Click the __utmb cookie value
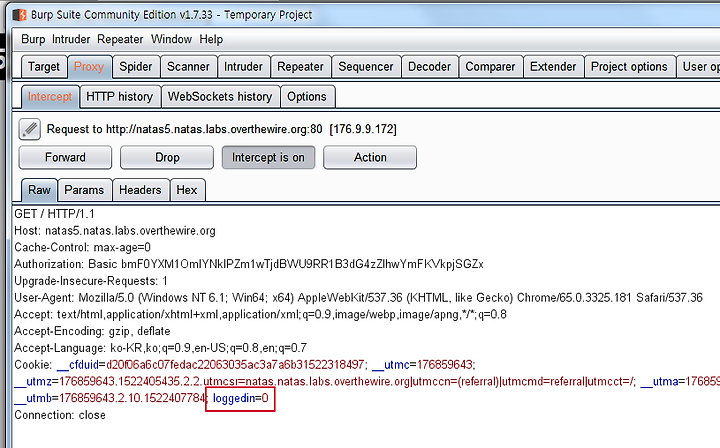The width and height of the screenshot is (720, 448). click(x=132, y=398)
